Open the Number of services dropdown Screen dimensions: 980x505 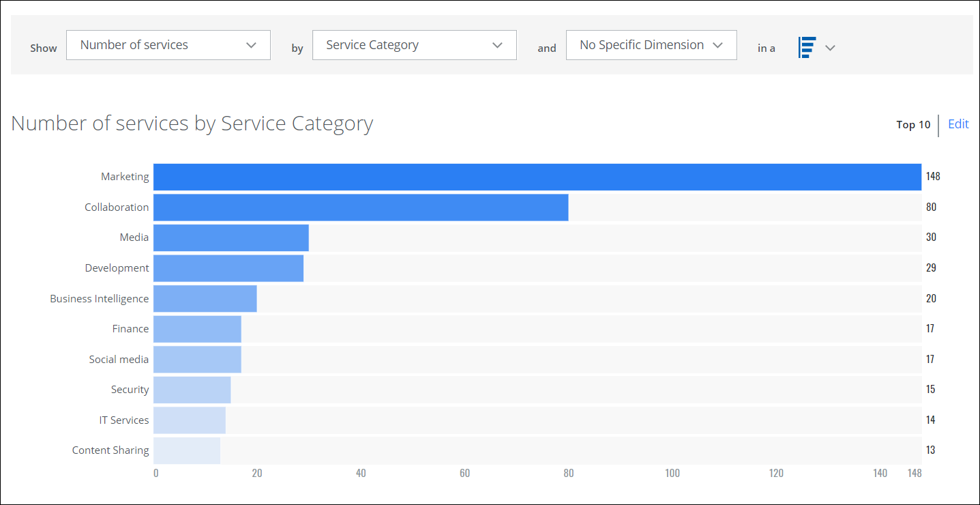[168, 45]
